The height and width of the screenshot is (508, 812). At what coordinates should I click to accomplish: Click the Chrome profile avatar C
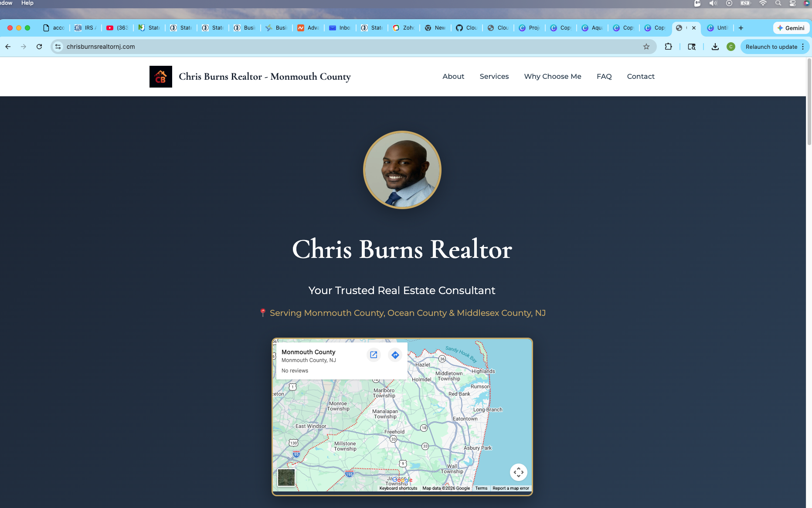coord(731,47)
